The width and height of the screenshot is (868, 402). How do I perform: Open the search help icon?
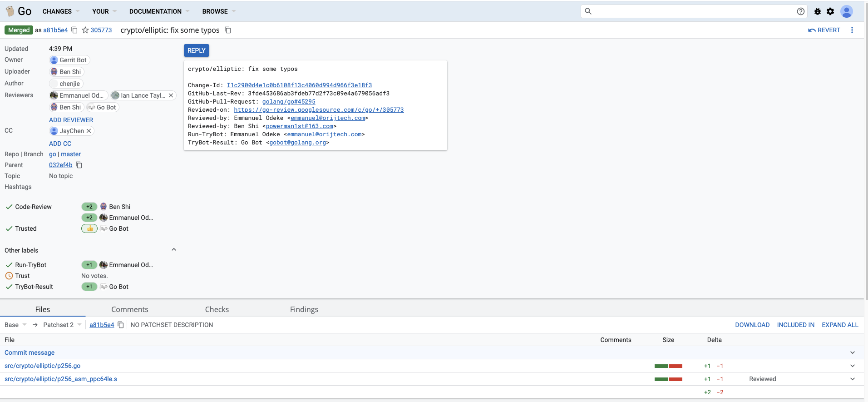tap(801, 11)
